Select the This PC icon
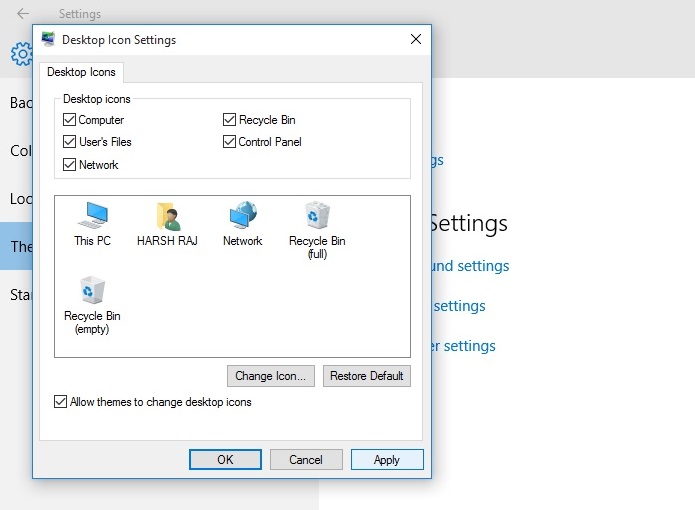The width and height of the screenshot is (695, 510). click(92, 217)
